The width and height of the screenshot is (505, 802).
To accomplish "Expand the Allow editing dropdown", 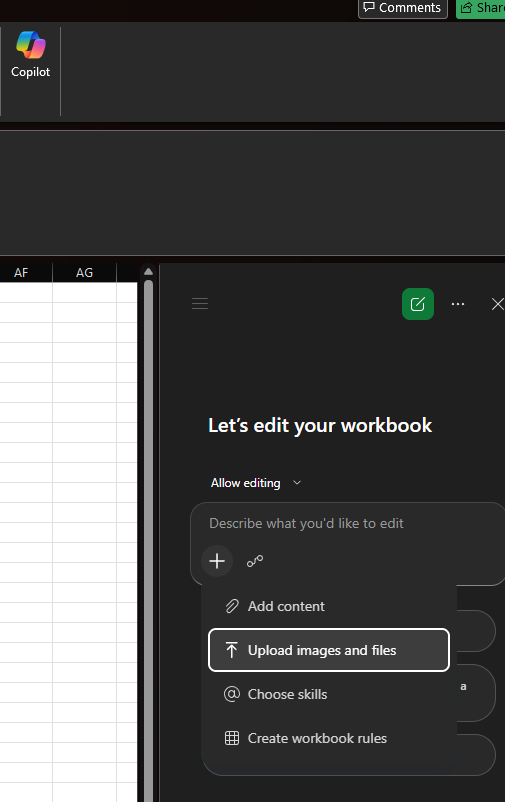I will pos(256,483).
